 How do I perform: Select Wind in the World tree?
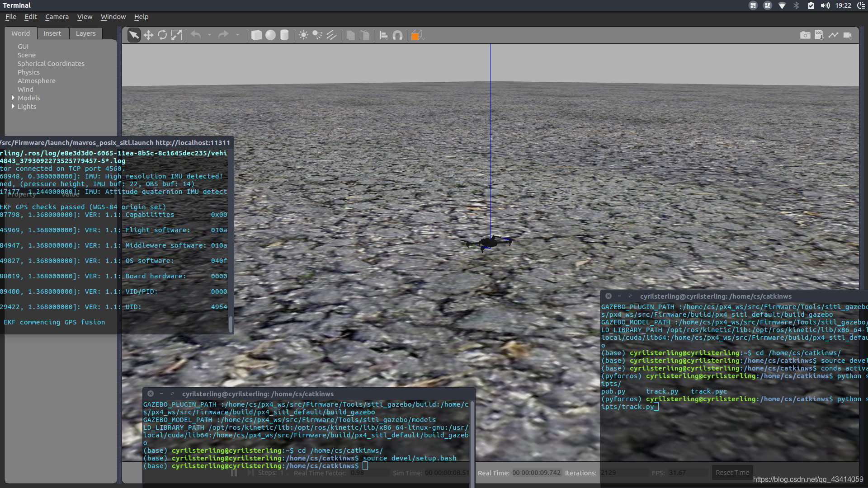(25, 89)
